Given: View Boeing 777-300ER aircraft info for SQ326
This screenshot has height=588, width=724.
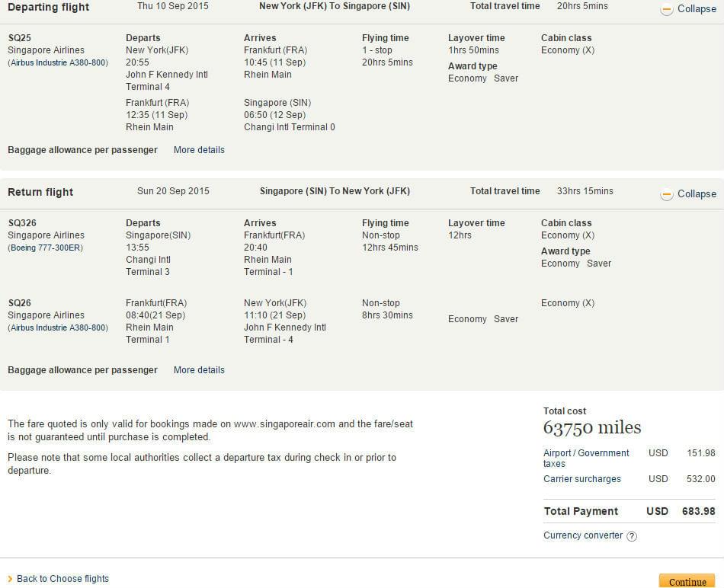Looking at the screenshot, I should coord(45,248).
